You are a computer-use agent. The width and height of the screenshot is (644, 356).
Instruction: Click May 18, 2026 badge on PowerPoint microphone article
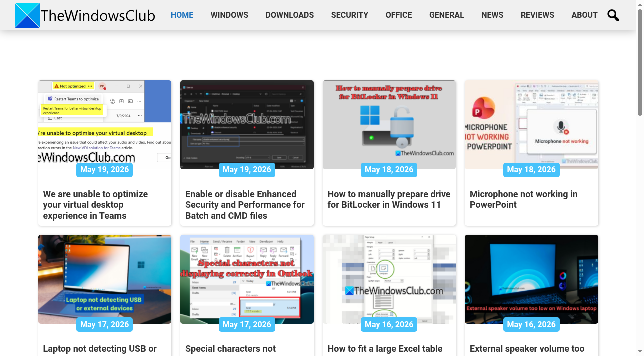coord(531,170)
